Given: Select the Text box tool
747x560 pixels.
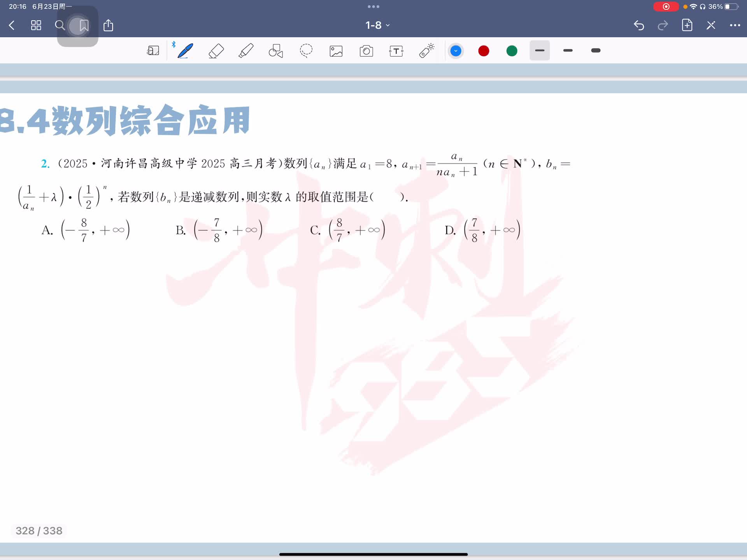Looking at the screenshot, I should (x=396, y=51).
